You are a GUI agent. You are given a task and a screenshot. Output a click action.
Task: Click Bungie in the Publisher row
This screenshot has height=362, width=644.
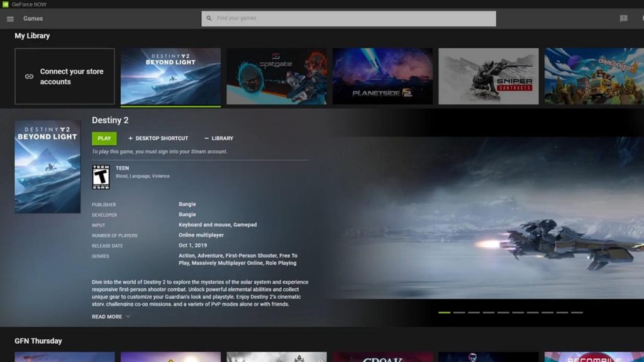click(187, 204)
